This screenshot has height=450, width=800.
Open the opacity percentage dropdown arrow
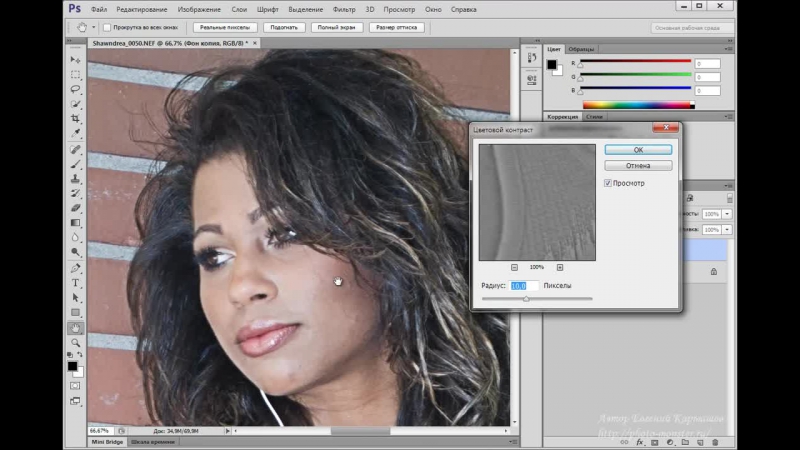[x=727, y=214]
